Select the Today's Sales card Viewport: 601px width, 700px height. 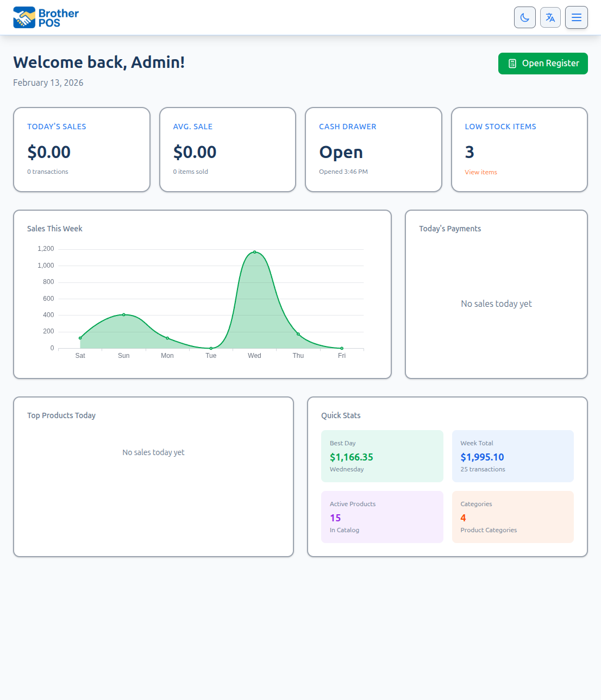[x=82, y=149]
